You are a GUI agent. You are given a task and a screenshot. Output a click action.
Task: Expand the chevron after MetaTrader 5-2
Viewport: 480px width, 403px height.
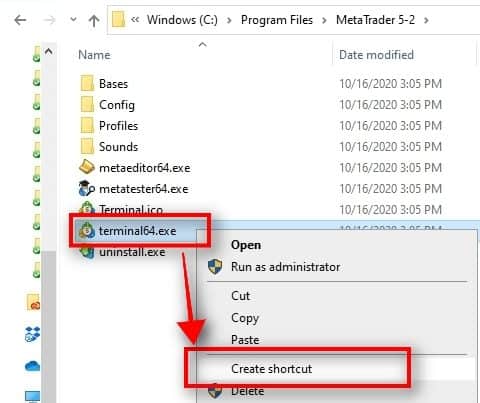coord(426,20)
